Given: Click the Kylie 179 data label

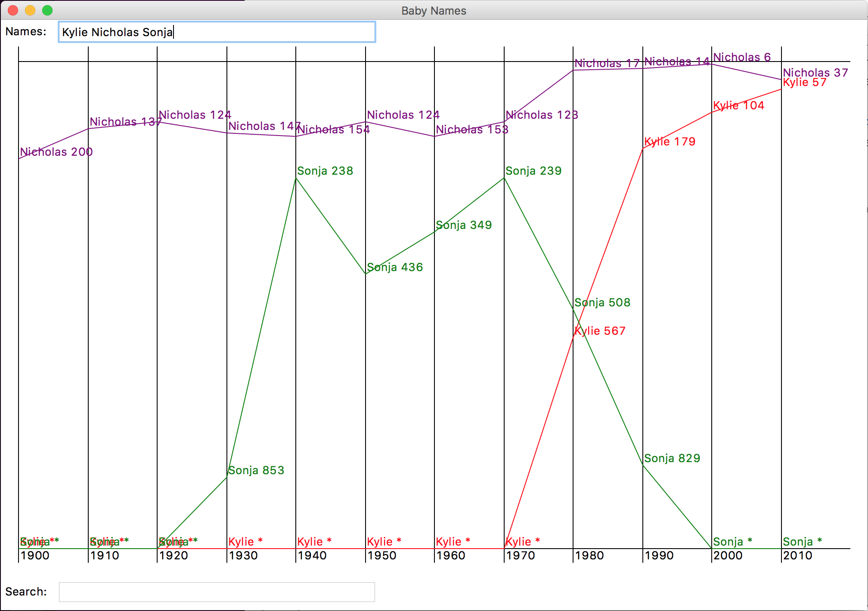Looking at the screenshot, I should tap(670, 142).
